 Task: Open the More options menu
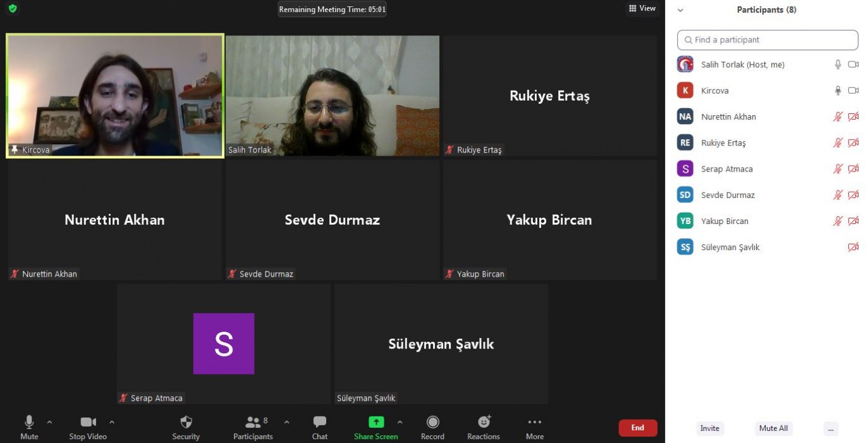tap(535, 428)
